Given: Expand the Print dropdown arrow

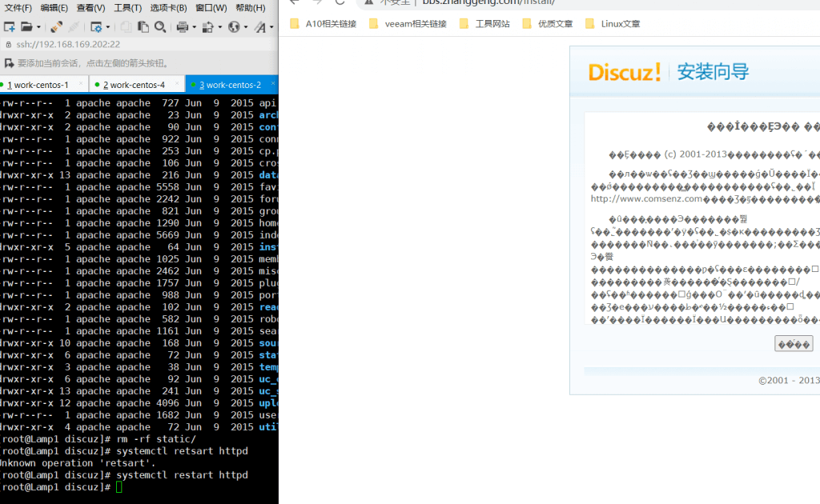Looking at the screenshot, I should click(x=194, y=27).
